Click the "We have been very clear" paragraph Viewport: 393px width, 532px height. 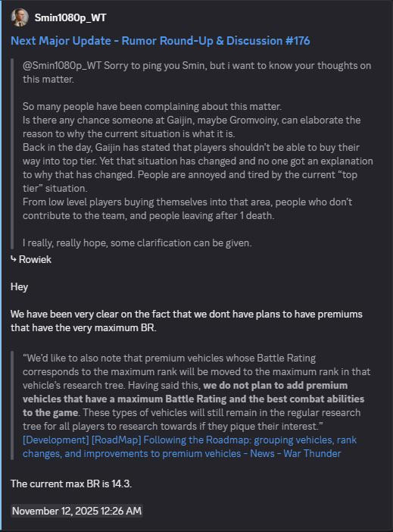tap(186, 321)
